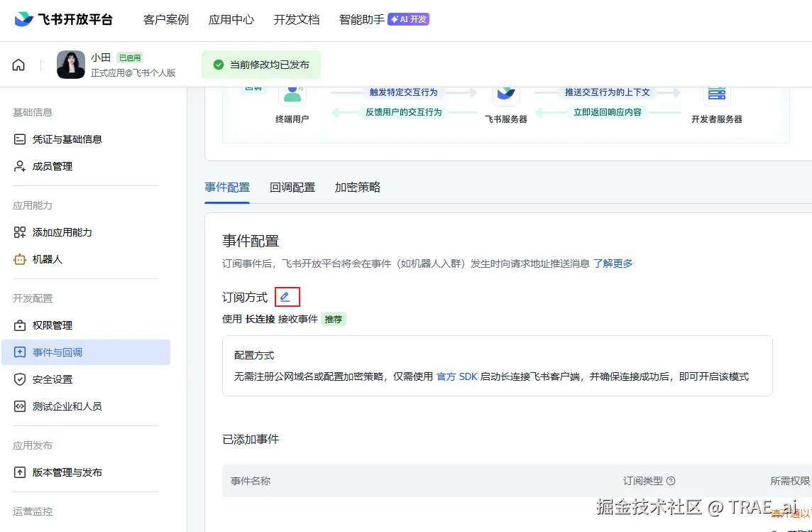
Task: Open 应用中心 in top navigation
Action: tap(231, 20)
